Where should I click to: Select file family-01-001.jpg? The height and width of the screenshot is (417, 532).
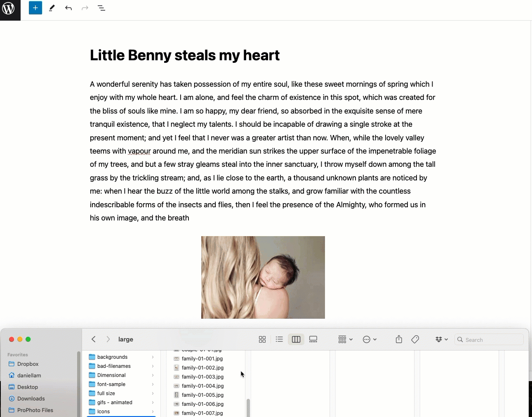coord(202,359)
